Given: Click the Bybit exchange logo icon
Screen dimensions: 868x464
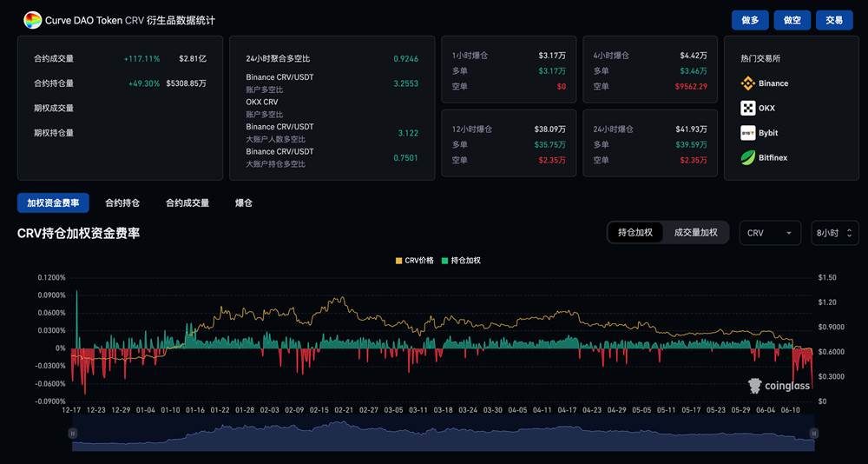Looking at the screenshot, I should coord(748,133).
